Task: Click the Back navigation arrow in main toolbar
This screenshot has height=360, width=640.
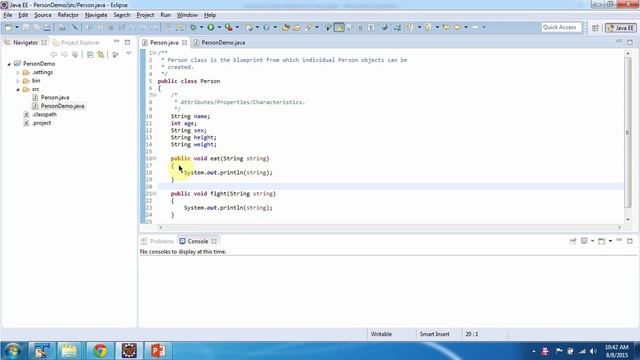Action: [x=457, y=27]
